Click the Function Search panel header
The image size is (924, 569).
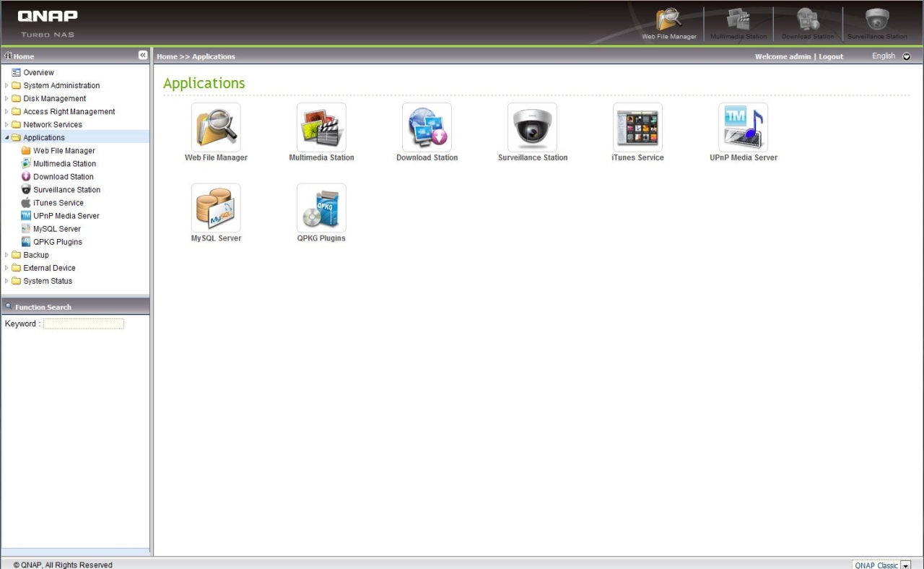coord(75,306)
